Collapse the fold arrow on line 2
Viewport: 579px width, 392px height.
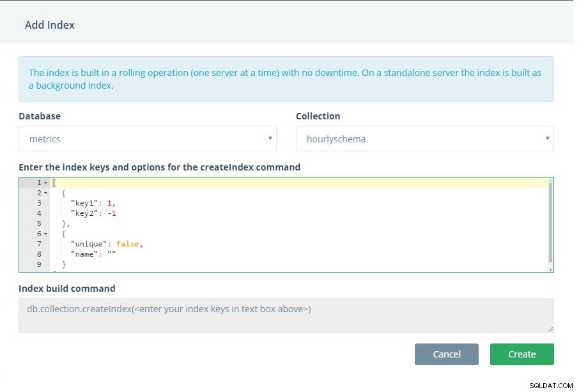[x=46, y=193]
